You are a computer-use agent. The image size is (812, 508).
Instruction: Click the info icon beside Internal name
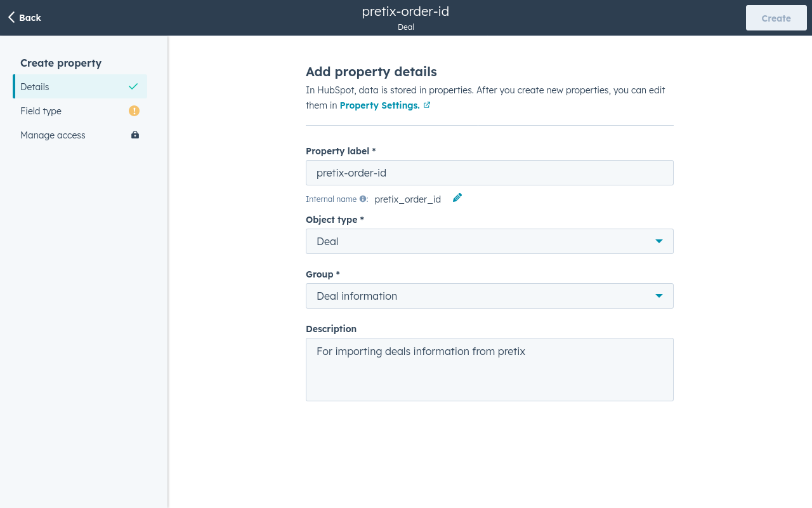363,199
